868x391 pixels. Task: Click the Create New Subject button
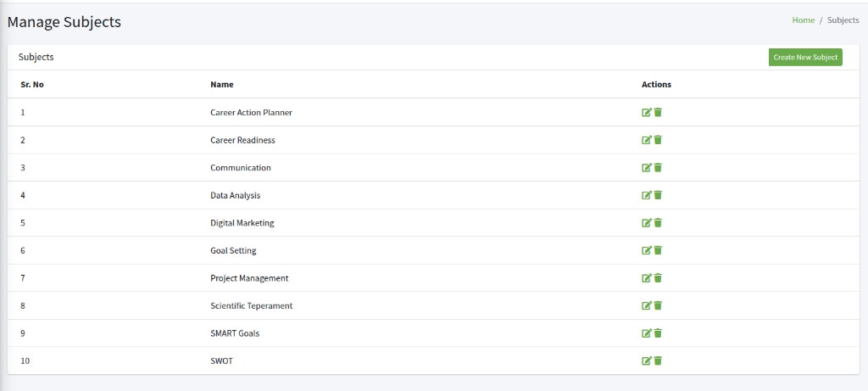805,57
